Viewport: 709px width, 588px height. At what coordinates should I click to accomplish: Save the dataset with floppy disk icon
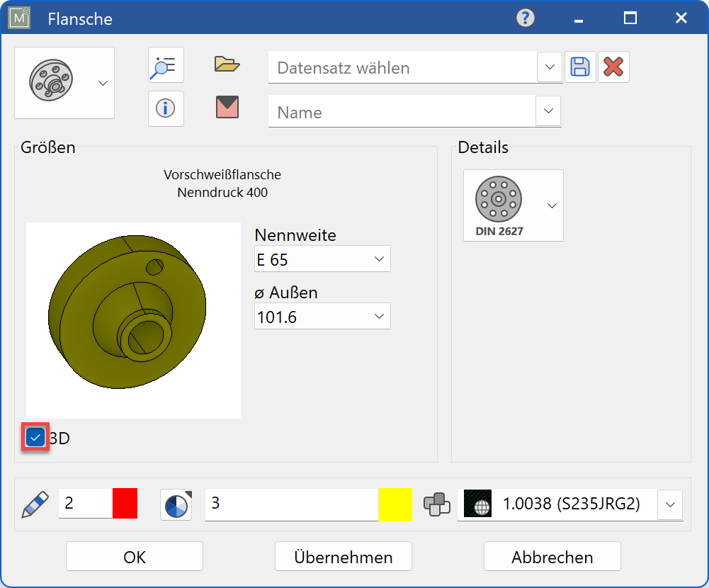point(580,67)
